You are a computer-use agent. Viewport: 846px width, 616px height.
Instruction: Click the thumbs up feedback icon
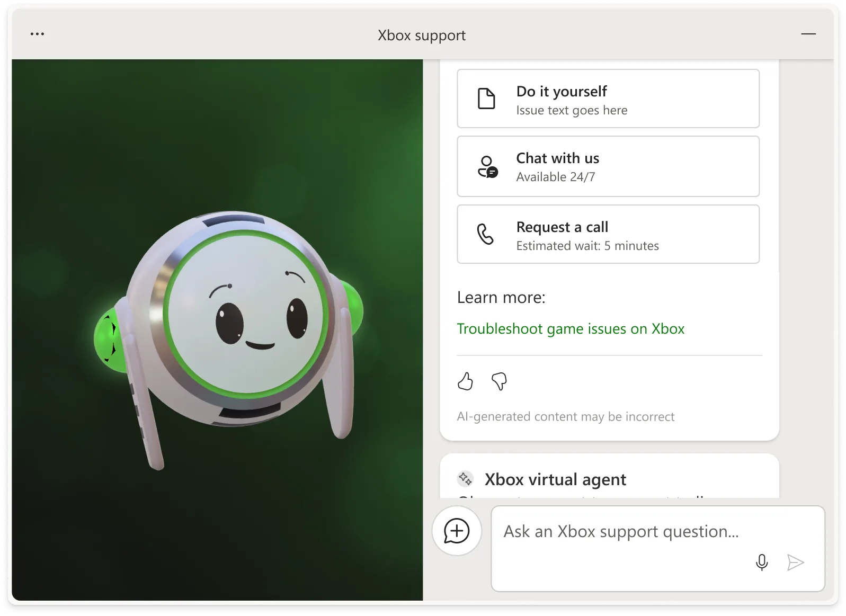coord(465,381)
